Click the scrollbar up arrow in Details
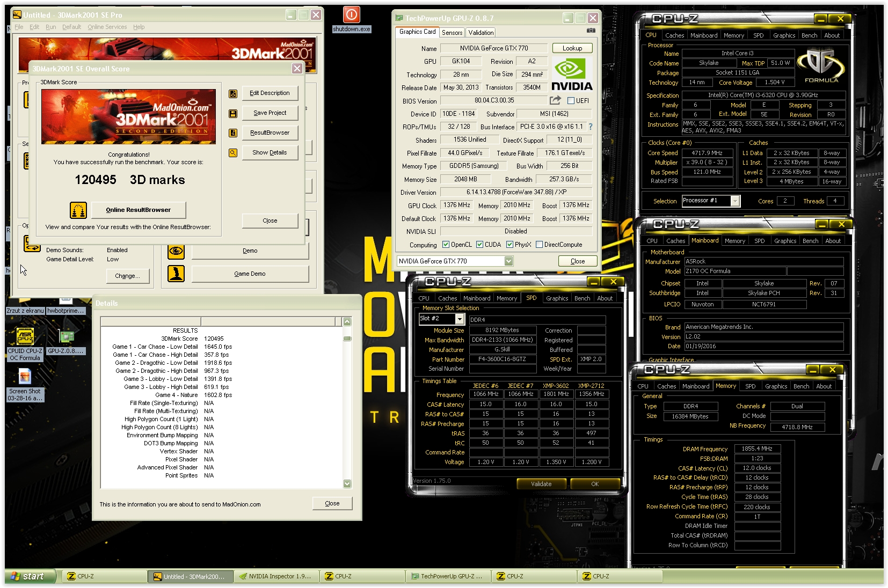 347,321
